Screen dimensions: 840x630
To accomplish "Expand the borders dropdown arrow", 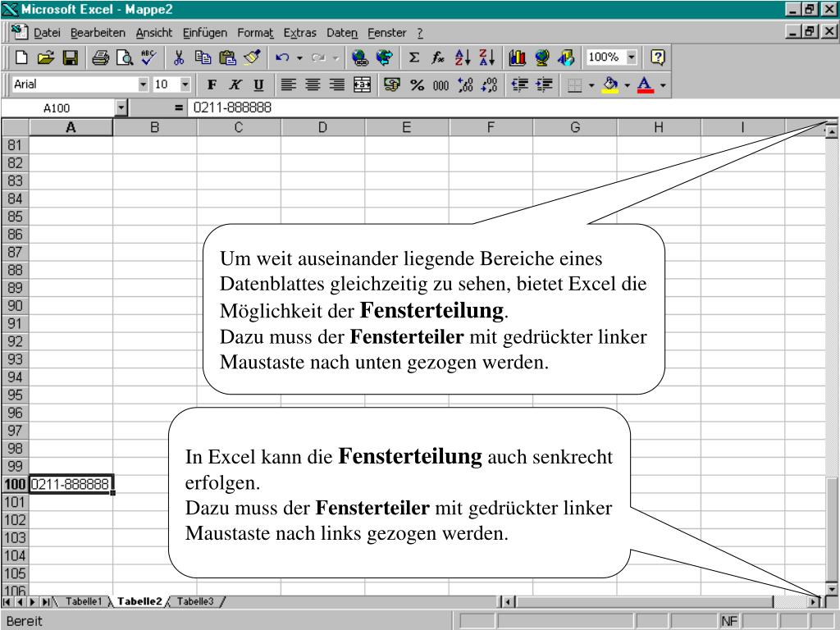I will 591,84.
